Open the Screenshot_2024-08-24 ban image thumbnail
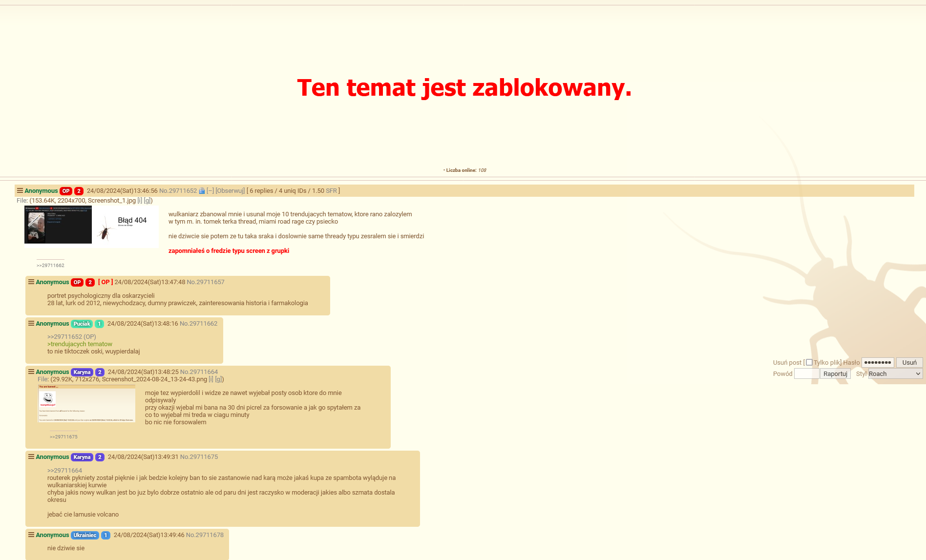This screenshot has height=560, width=926. coord(86,403)
